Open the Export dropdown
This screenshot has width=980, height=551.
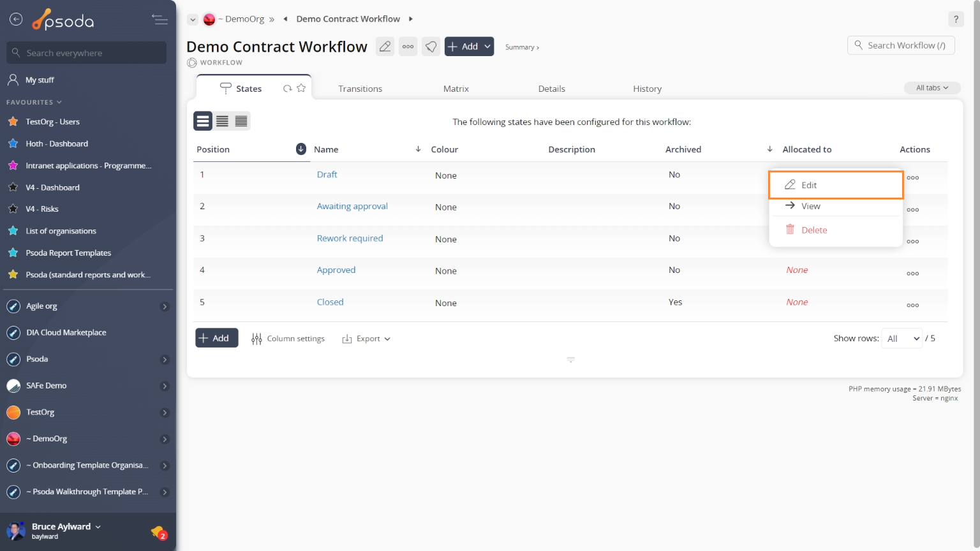point(366,339)
